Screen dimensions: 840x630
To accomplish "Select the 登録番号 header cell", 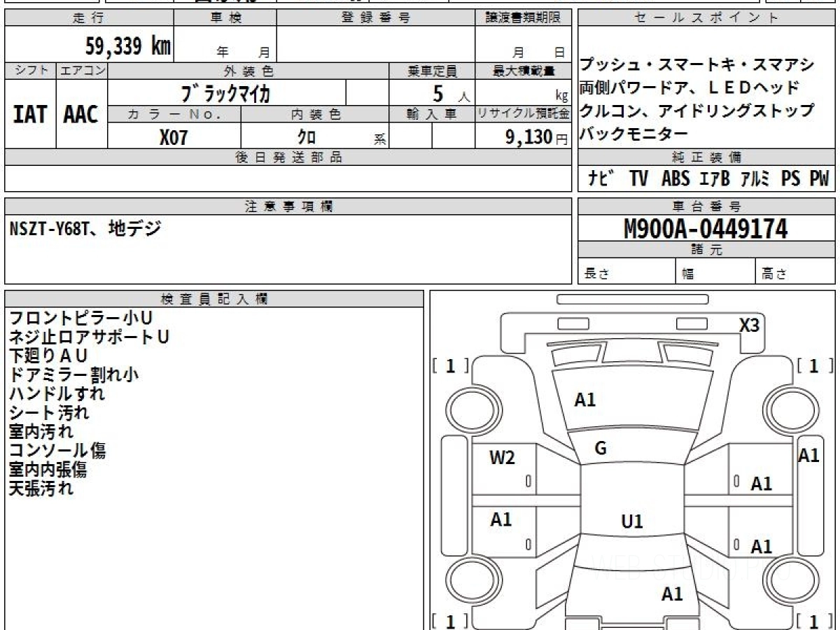I will [376, 18].
